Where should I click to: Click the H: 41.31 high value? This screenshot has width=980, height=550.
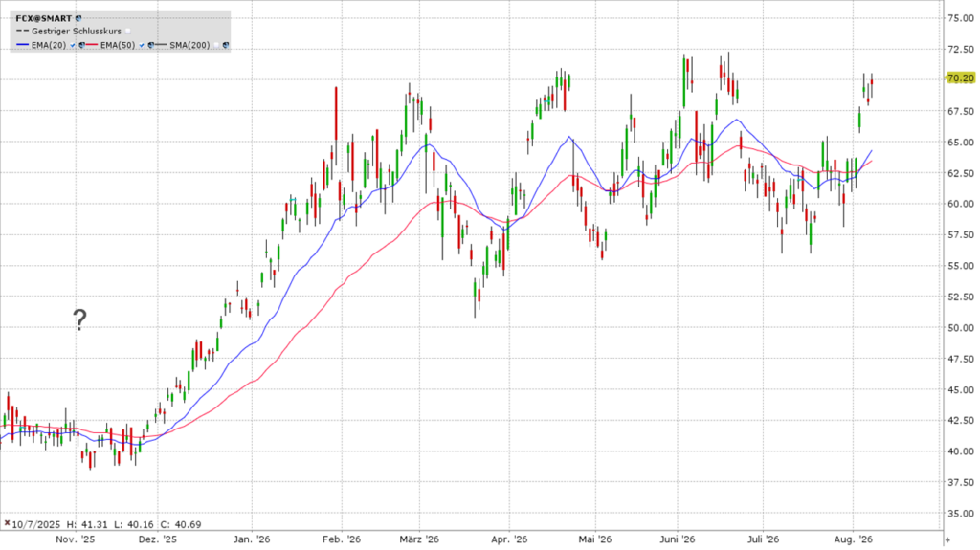[87, 524]
